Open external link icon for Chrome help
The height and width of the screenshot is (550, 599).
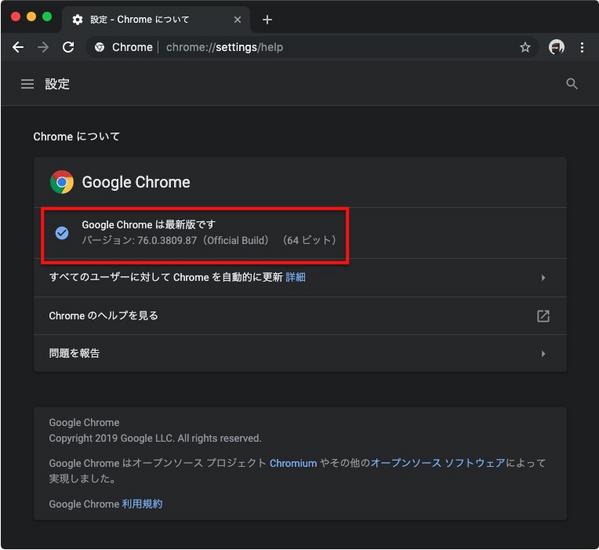[543, 316]
